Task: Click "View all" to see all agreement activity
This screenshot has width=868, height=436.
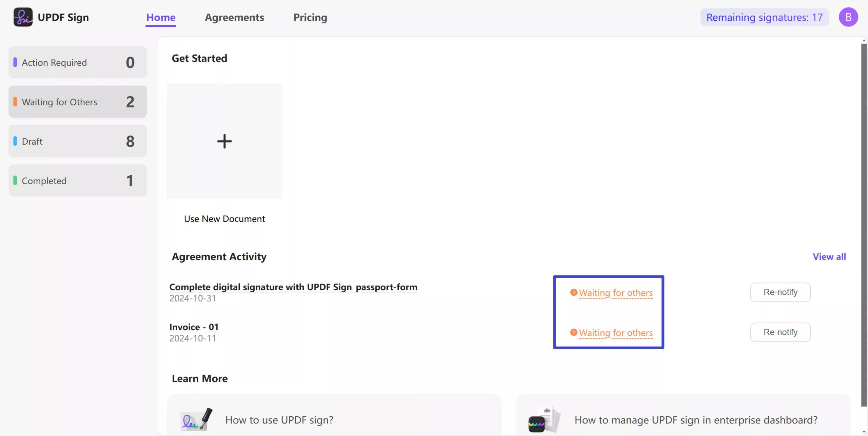Action: point(829,256)
